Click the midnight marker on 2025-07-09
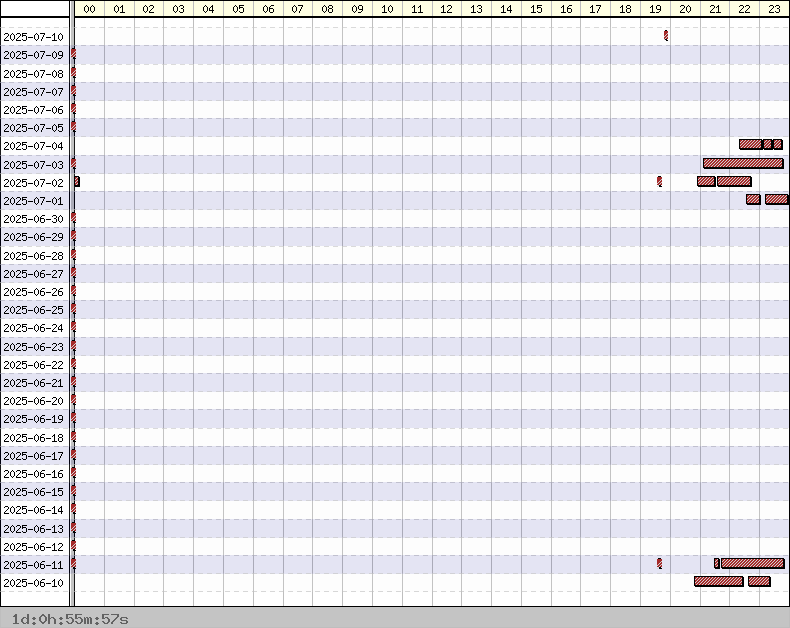 click(74, 54)
